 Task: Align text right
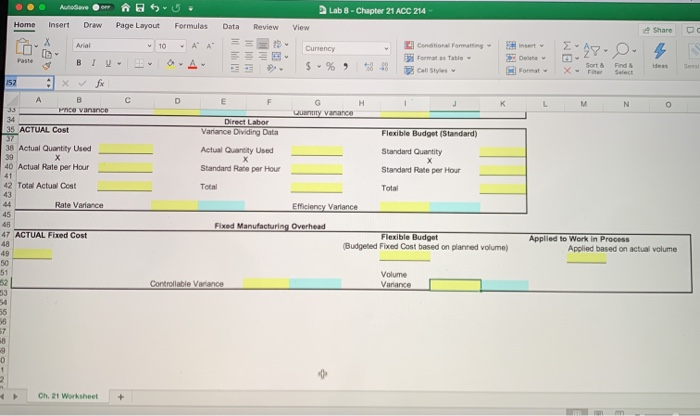click(263, 56)
